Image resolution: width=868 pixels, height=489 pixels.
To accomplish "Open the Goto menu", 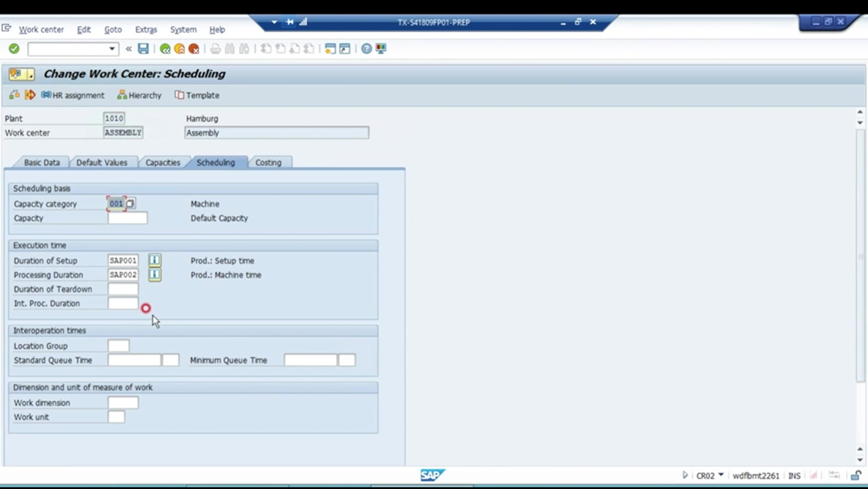I will coord(113,29).
